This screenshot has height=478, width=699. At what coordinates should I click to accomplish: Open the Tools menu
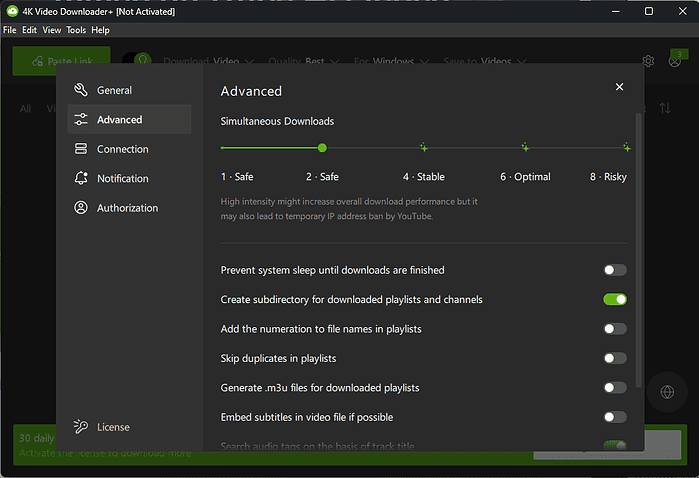point(76,30)
